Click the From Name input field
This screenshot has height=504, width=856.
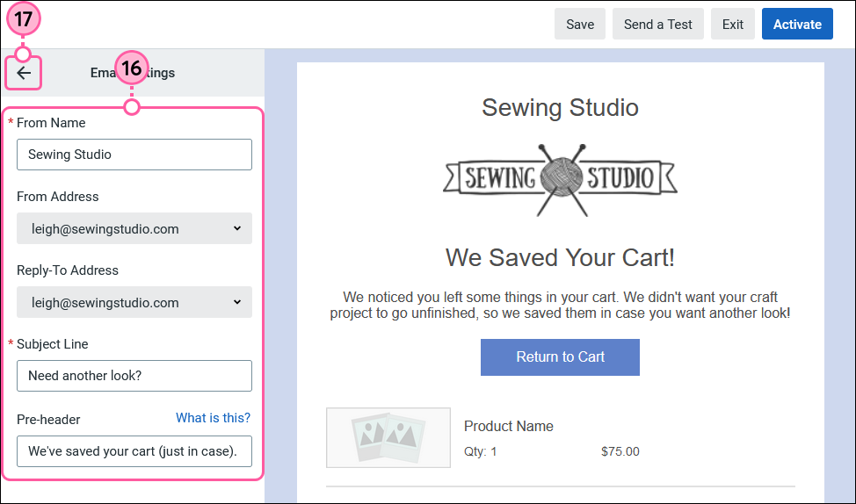coord(134,155)
